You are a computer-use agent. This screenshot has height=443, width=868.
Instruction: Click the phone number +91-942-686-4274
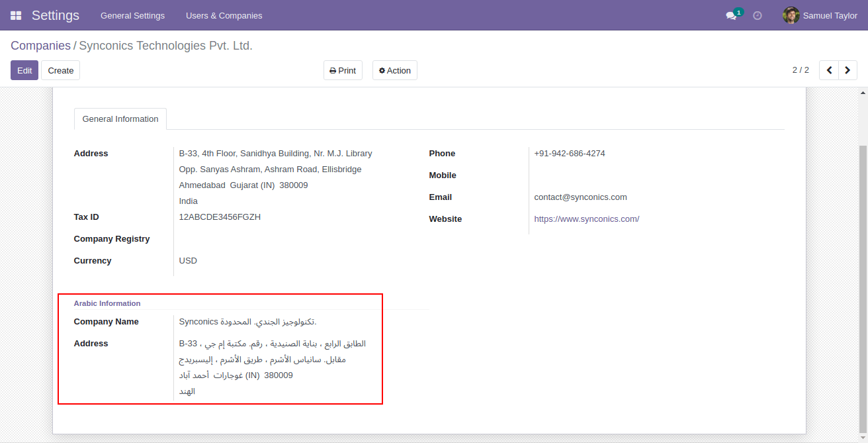pyautogui.click(x=570, y=154)
